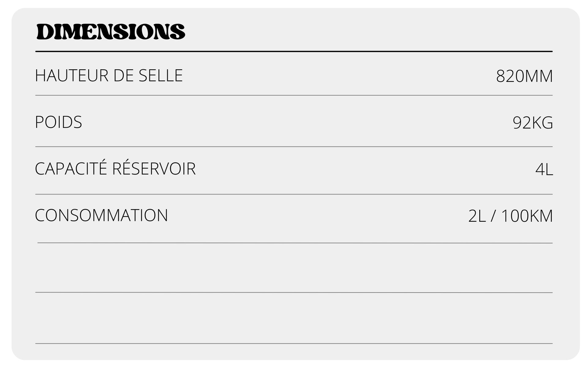The height and width of the screenshot is (368, 588).
Task: Select the CAPACITÉ RÉSERVOIR label
Action: pyautogui.click(x=115, y=169)
